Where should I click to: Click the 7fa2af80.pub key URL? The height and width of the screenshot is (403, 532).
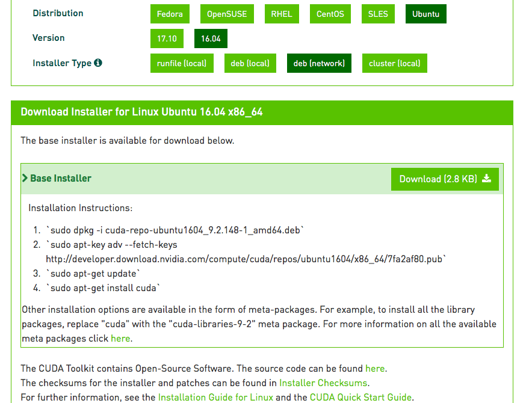point(246,259)
